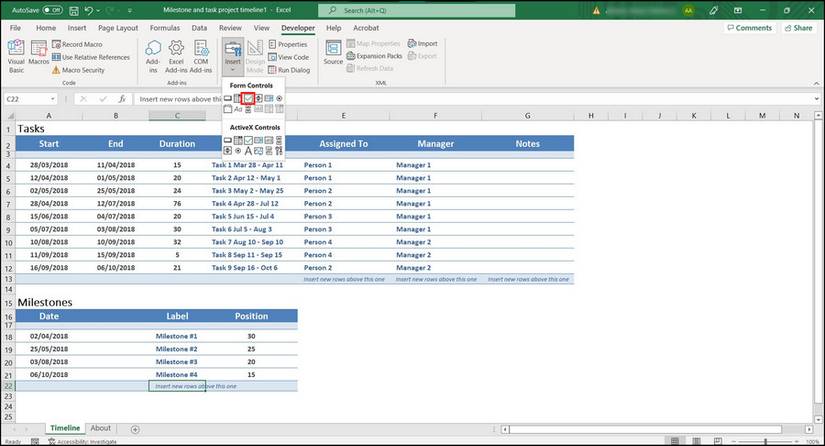Switch to Page Layout tab
Image resolution: width=825 pixels, height=446 pixels.
coord(118,28)
